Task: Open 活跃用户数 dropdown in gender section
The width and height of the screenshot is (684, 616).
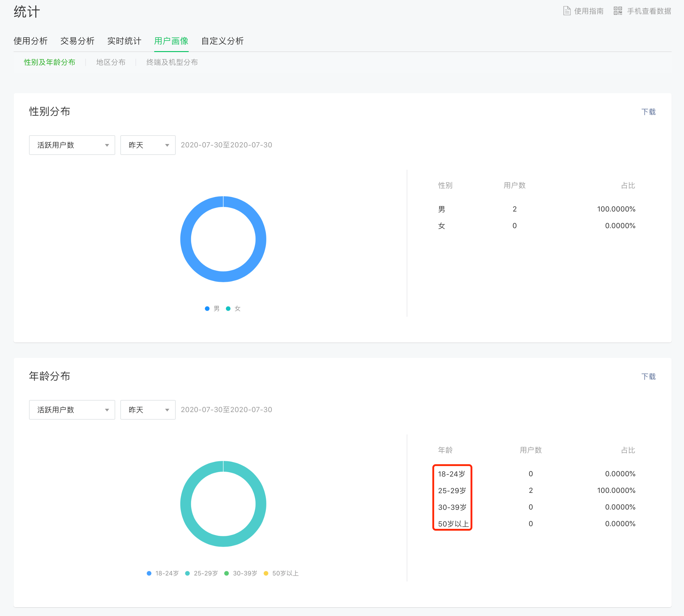Action: (72, 145)
